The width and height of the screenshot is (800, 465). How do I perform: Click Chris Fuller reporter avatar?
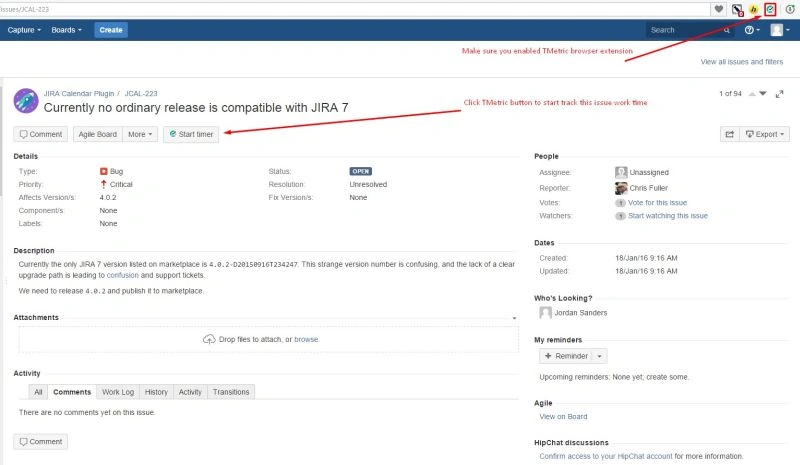coord(621,188)
